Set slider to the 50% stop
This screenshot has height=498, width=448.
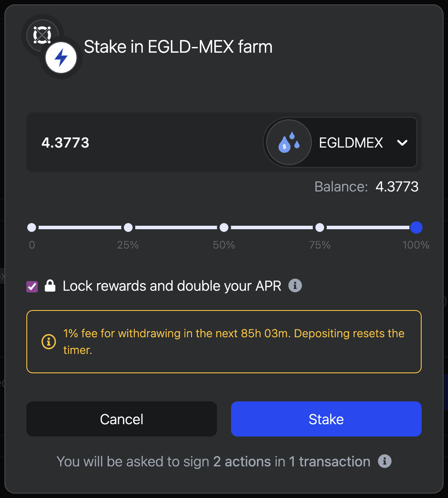click(x=224, y=227)
